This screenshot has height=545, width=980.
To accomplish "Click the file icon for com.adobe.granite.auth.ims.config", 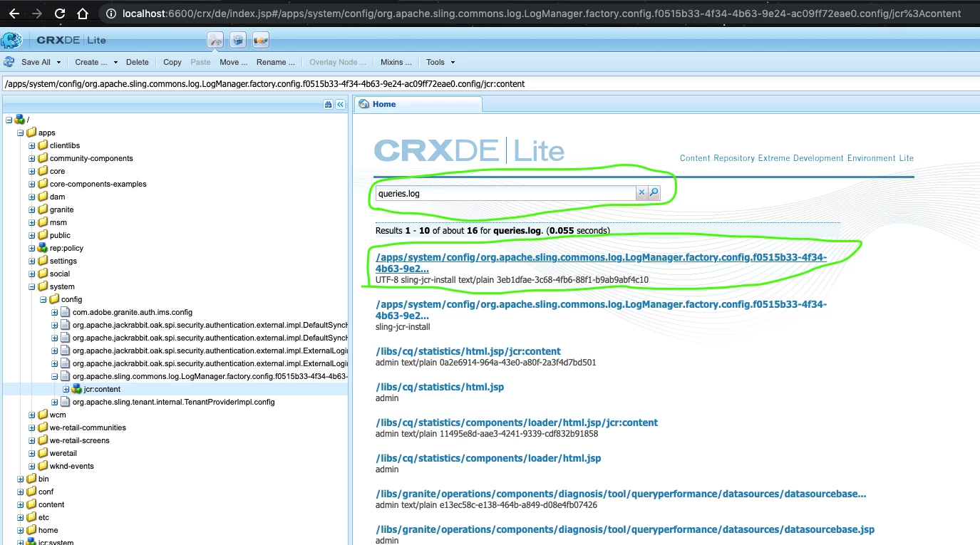I will coord(66,312).
